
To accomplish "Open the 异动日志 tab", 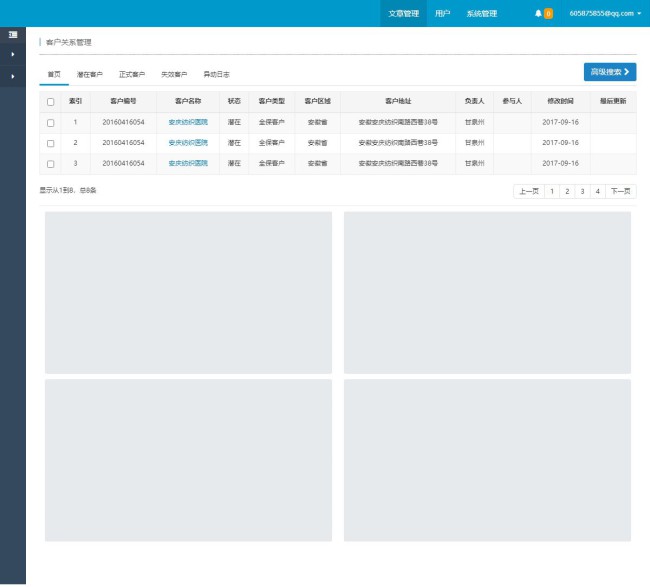I will pos(216,75).
